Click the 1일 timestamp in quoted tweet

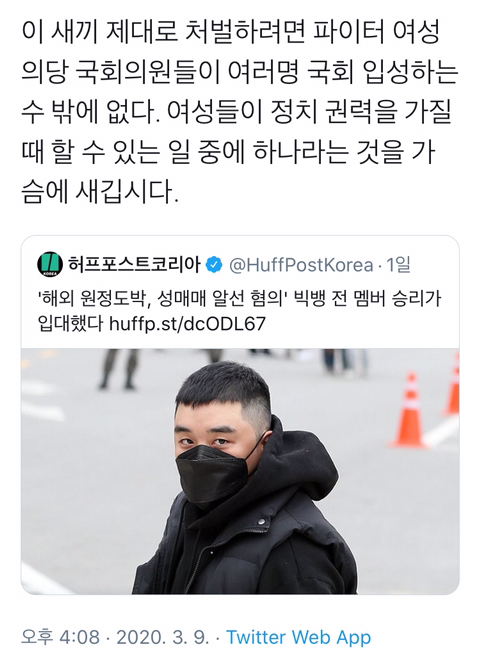(x=398, y=264)
